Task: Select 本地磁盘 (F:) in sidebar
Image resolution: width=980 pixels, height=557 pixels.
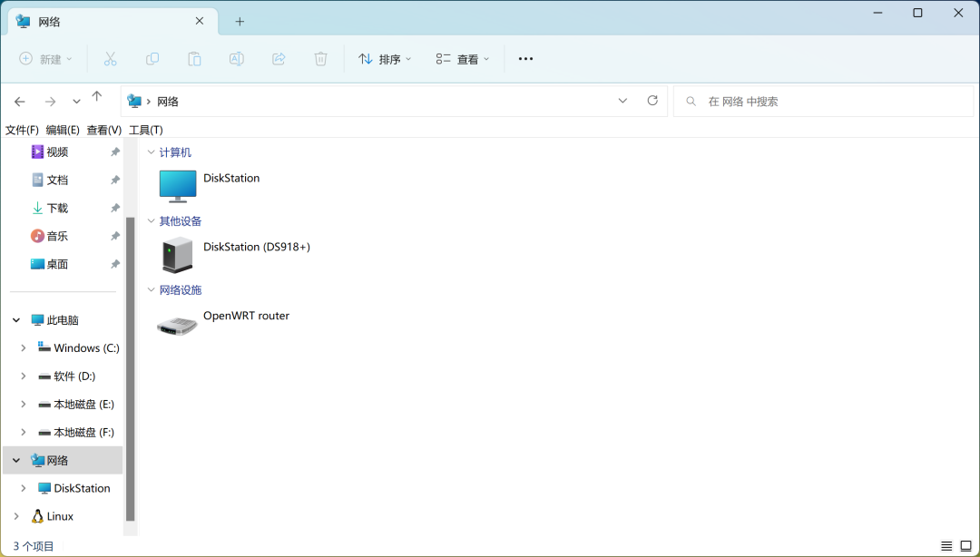Action: coord(76,433)
